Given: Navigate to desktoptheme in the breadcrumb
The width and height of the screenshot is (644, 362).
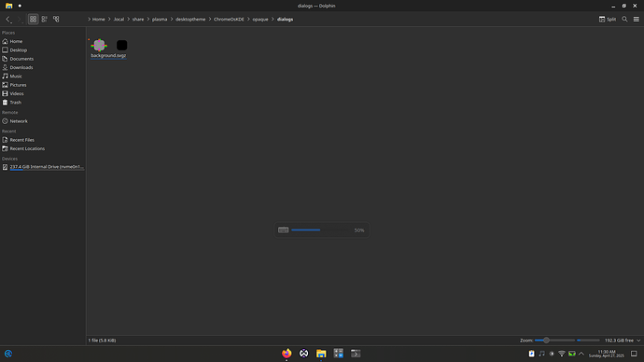Looking at the screenshot, I should pyautogui.click(x=190, y=20).
